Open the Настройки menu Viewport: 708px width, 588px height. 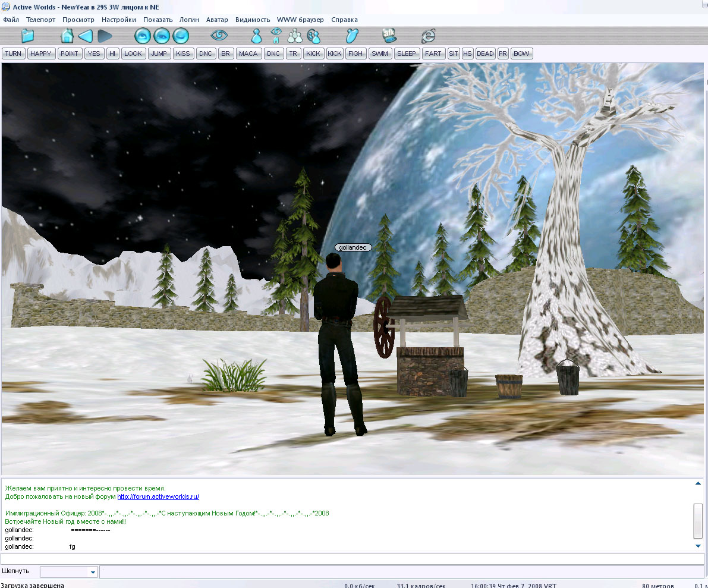click(119, 20)
